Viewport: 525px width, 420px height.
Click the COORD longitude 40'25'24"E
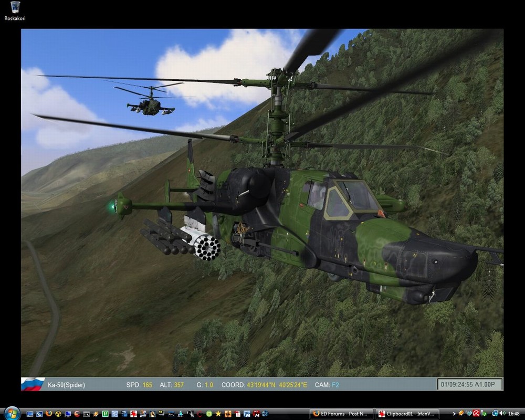pos(293,385)
